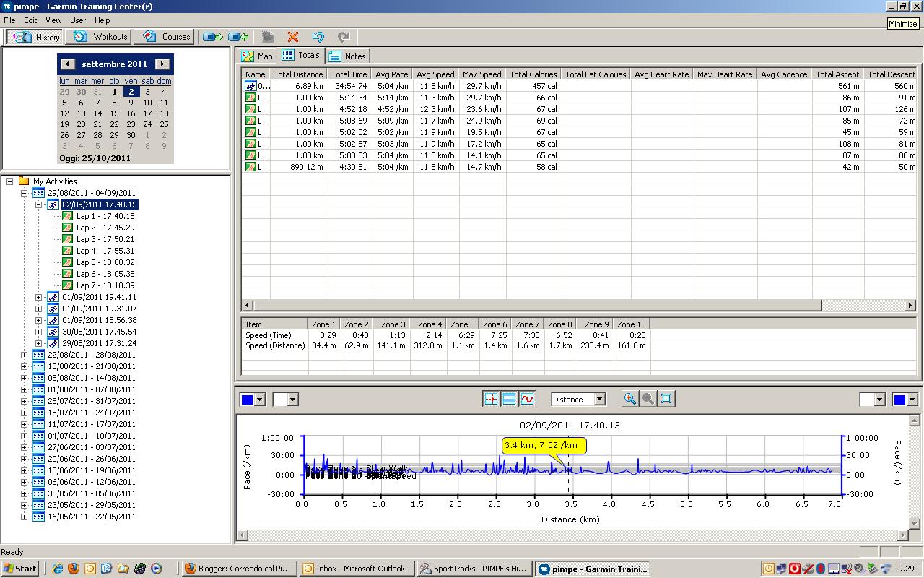Go to previous month in calendar
The image size is (924, 578).
[x=66, y=64]
